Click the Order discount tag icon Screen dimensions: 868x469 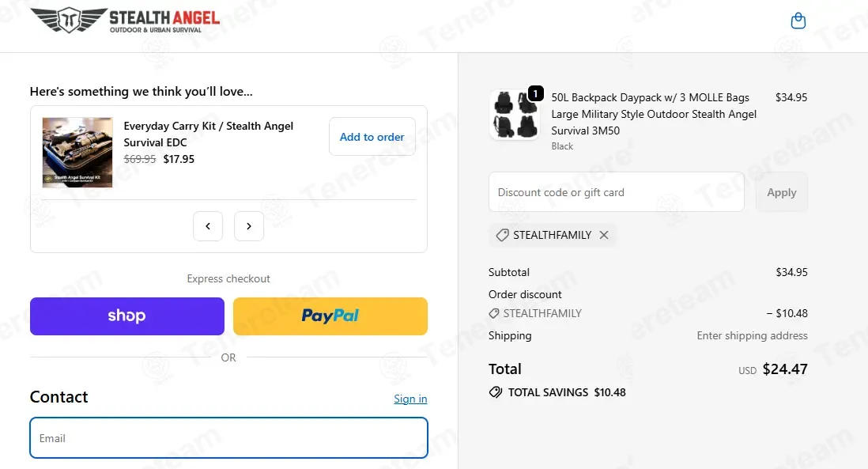495,313
